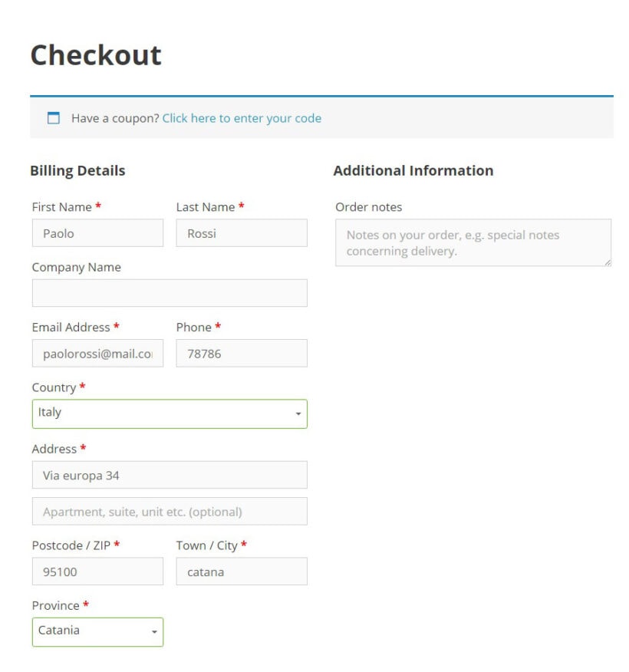Click the empty Company Name field

169,292
